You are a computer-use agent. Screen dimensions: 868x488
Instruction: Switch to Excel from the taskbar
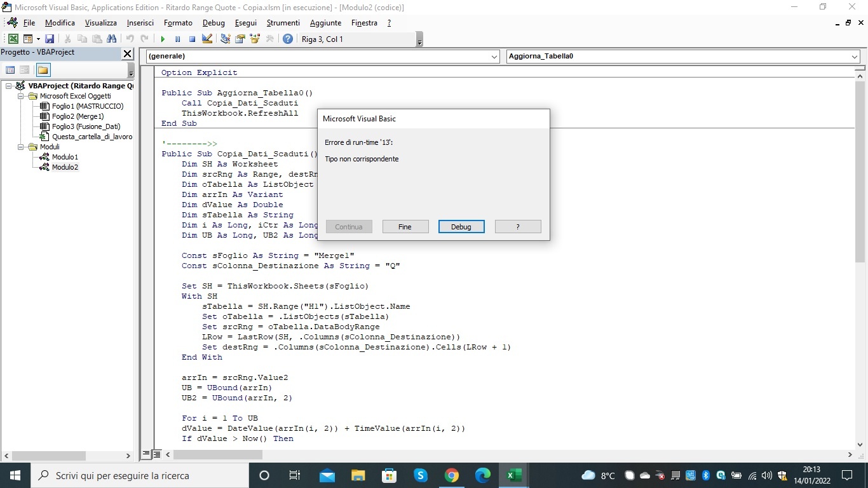(x=514, y=475)
